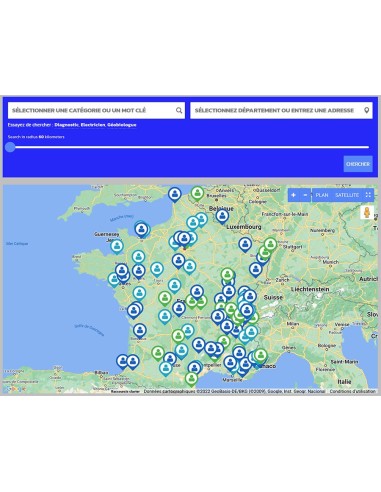
Task: Focus the category or keyword search field
Action: pyautogui.click(x=96, y=110)
